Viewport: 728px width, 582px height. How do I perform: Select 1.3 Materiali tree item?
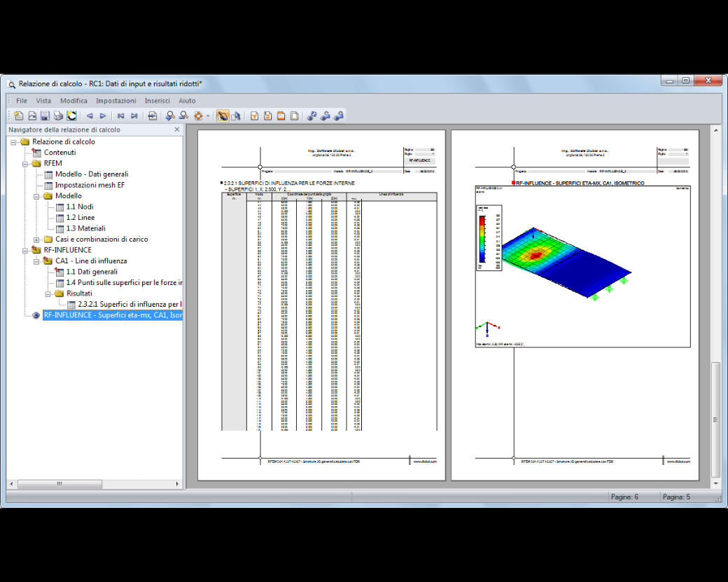point(86,228)
